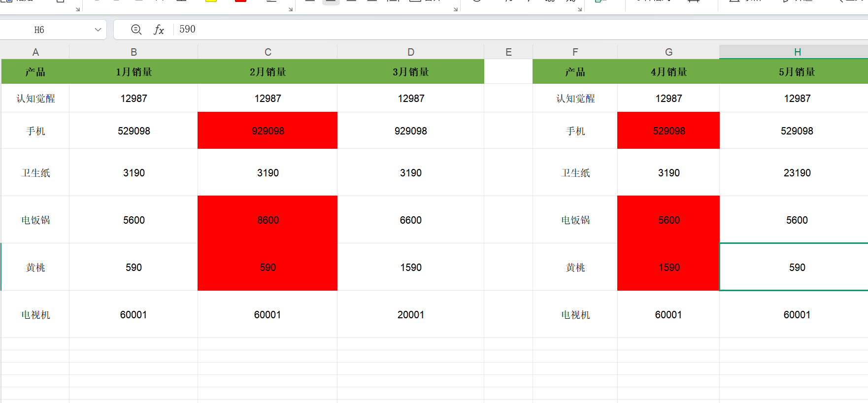Select 电视机 cell in column A
Screen dimensions: 868x403
pyautogui.click(x=35, y=314)
